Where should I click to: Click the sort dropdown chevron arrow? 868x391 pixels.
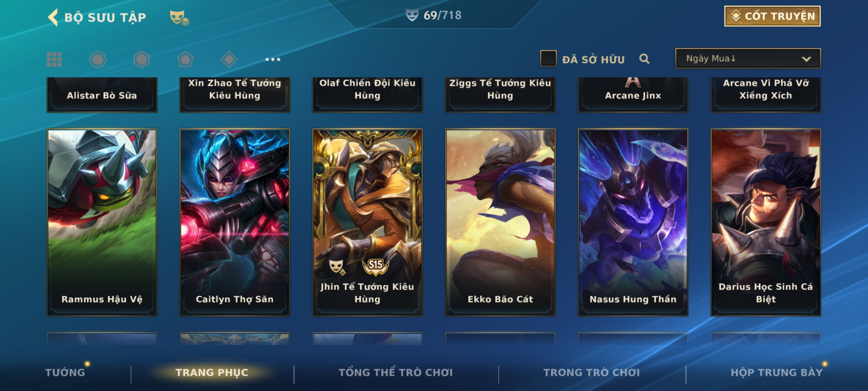(x=806, y=59)
